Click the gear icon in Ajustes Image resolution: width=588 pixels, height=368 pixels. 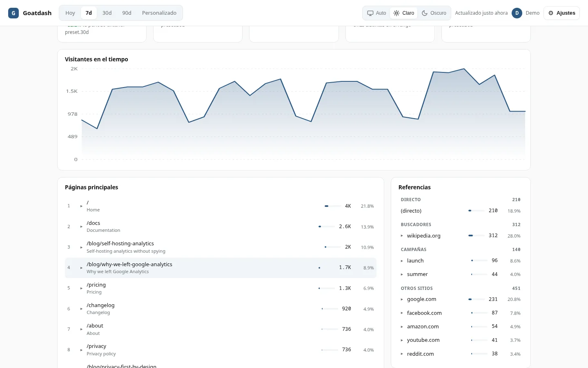coord(551,13)
